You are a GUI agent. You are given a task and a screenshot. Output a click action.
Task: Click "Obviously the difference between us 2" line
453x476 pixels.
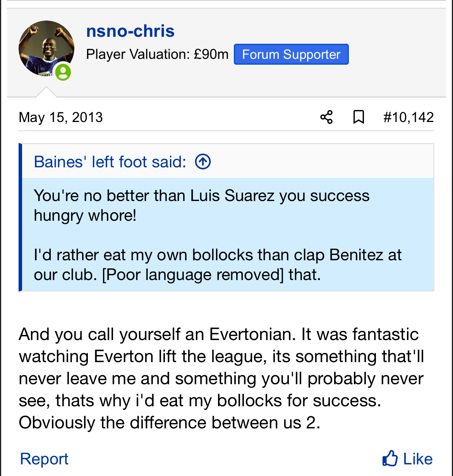[x=170, y=423]
